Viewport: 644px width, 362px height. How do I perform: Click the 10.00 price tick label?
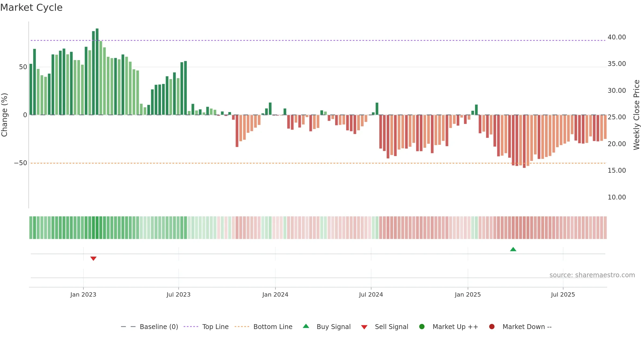point(617,197)
